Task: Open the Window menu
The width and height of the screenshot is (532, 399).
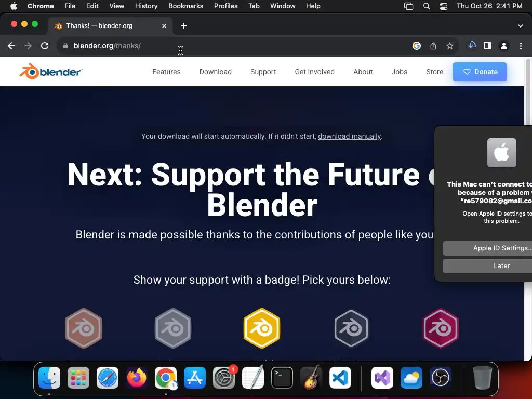Action: (x=283, y=6)
